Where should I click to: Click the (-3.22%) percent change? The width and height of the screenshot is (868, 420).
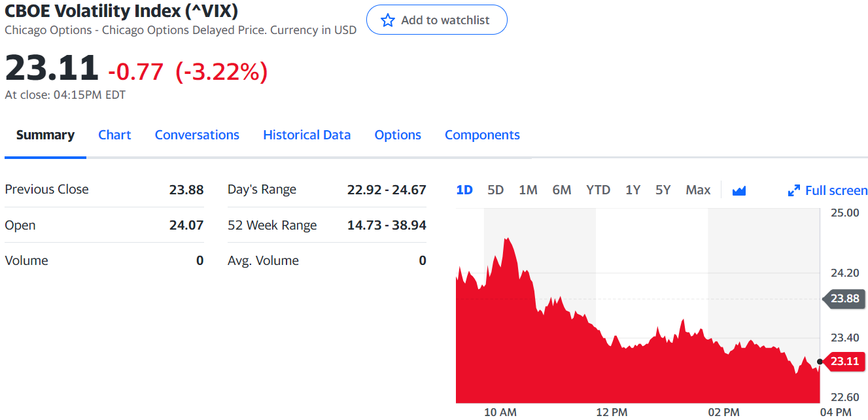tap(222, 71)
